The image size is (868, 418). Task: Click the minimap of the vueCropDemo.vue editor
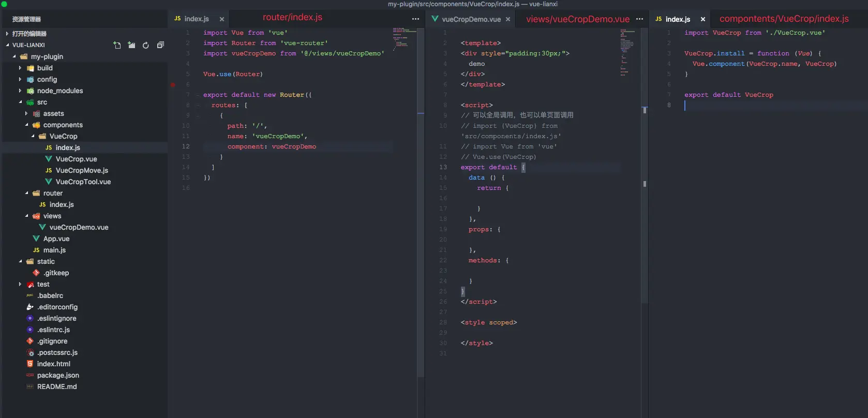coord(627,52)
